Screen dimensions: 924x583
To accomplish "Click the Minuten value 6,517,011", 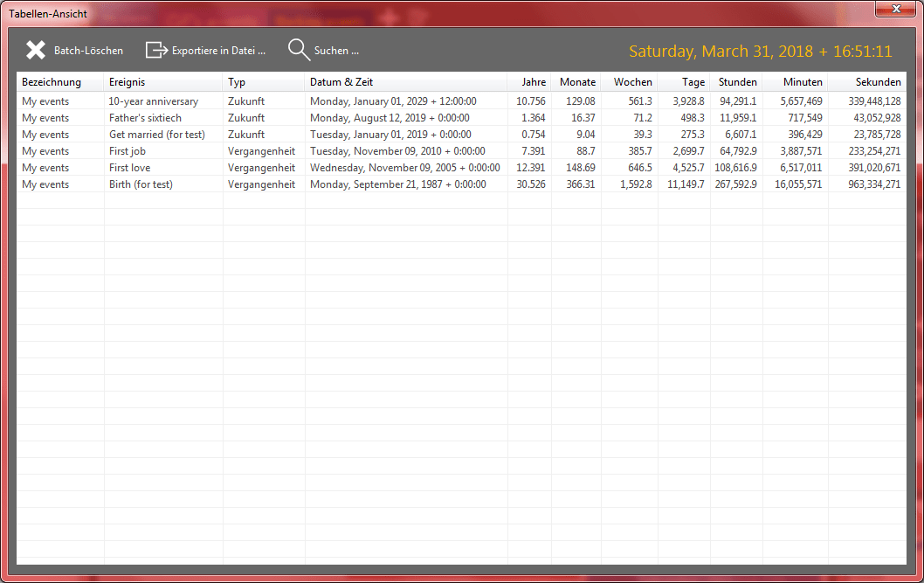I will (801, 168).
